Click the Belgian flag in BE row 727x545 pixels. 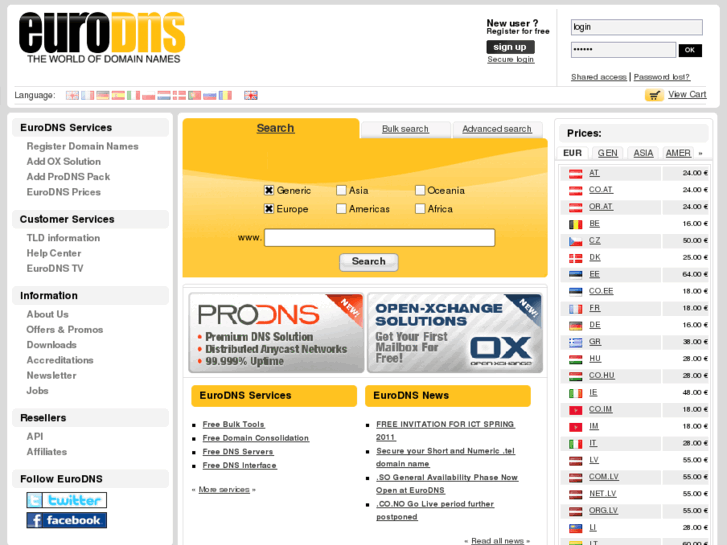pyautogui.click(x=575, y=224)
